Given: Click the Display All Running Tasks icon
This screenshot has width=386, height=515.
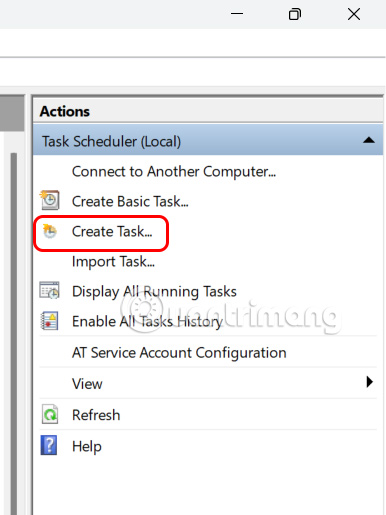Looking at the screenshot, I should (x=49, y=290).
